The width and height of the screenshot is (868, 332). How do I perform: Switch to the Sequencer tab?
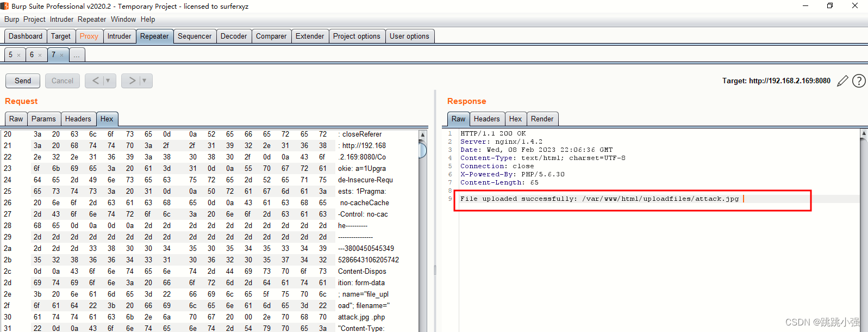(x=195, y=36)
